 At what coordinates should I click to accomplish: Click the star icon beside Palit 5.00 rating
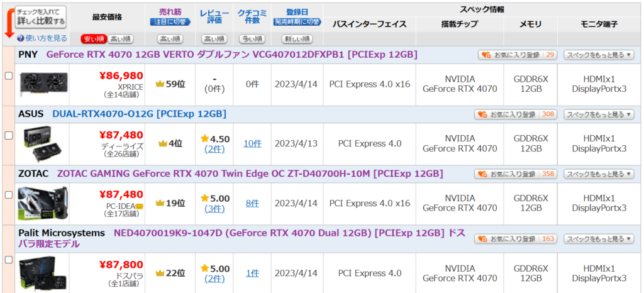point(205,268)
